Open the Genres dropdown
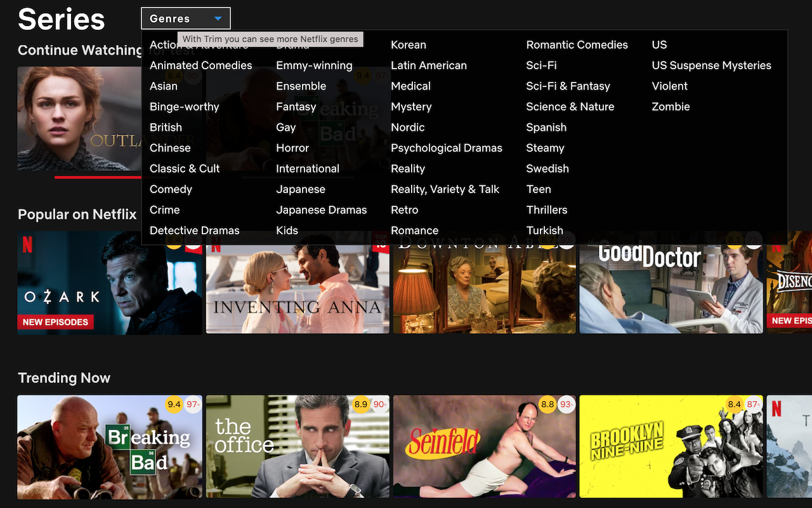 (x=186, y=18)
